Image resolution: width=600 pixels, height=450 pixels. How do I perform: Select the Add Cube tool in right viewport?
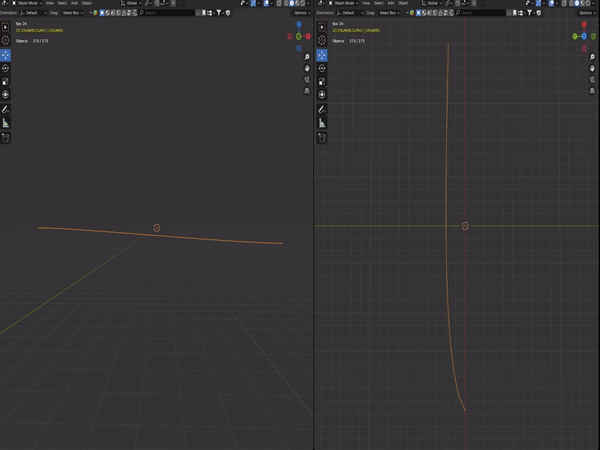click(x=322, y=138)
